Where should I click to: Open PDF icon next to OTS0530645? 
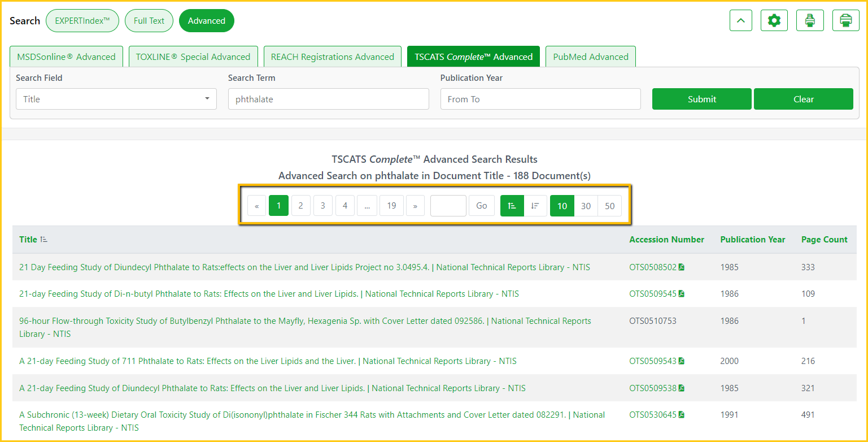(682, 415)
